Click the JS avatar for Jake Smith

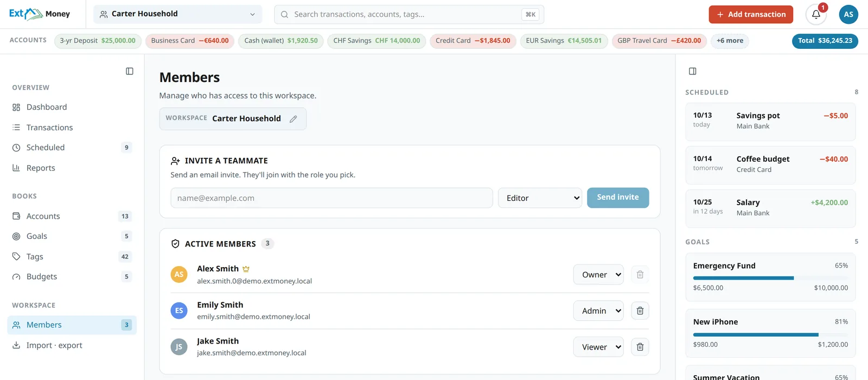click(x=179, y=347)
